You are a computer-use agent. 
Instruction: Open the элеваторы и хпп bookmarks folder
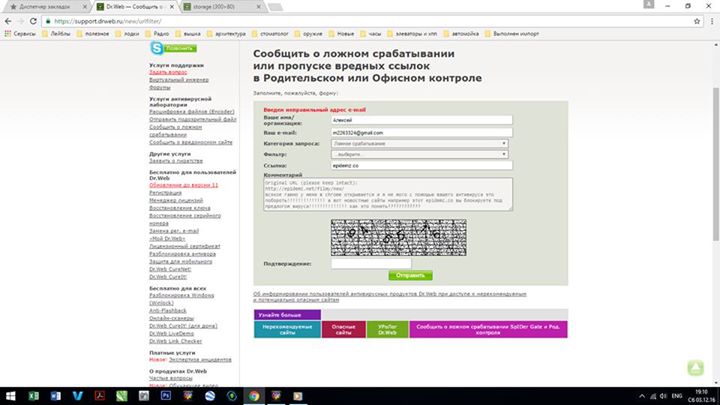click(412, 34)
